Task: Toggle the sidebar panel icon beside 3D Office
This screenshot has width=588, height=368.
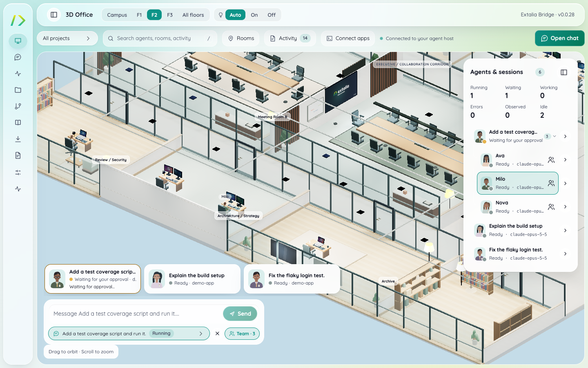Action: point(54,15)
